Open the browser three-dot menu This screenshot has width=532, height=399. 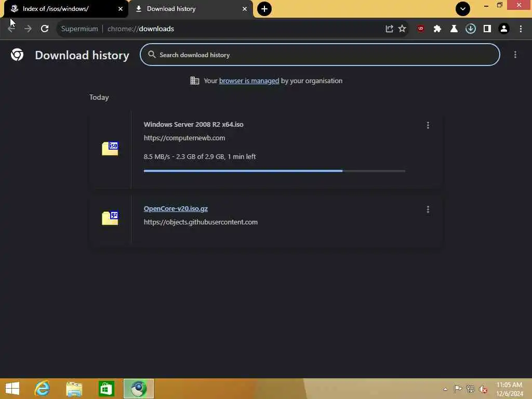[521, 29]
